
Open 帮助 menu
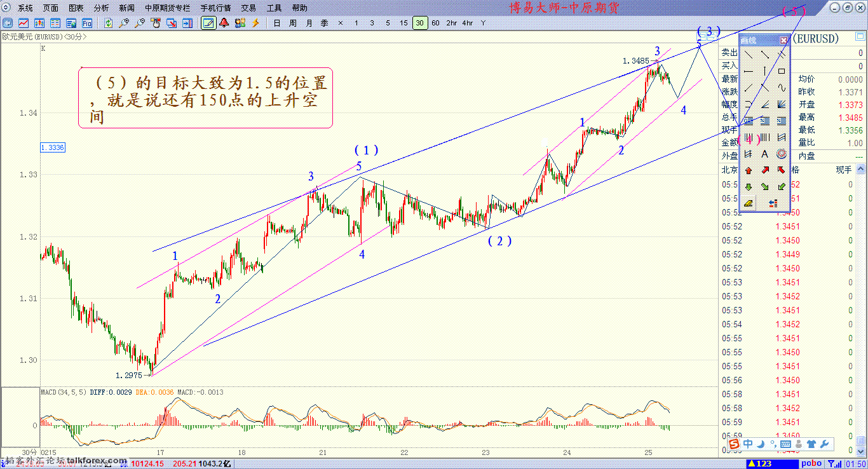click(299, 8)
